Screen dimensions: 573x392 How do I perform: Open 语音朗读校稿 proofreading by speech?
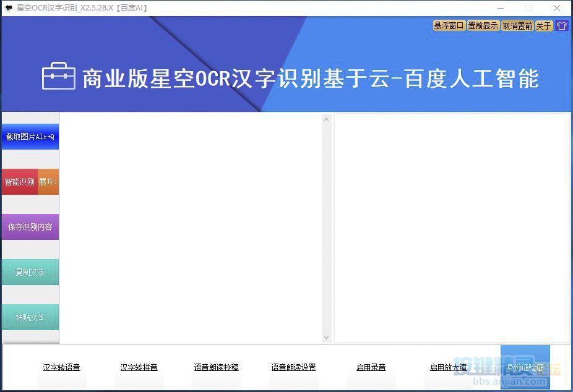216,367
